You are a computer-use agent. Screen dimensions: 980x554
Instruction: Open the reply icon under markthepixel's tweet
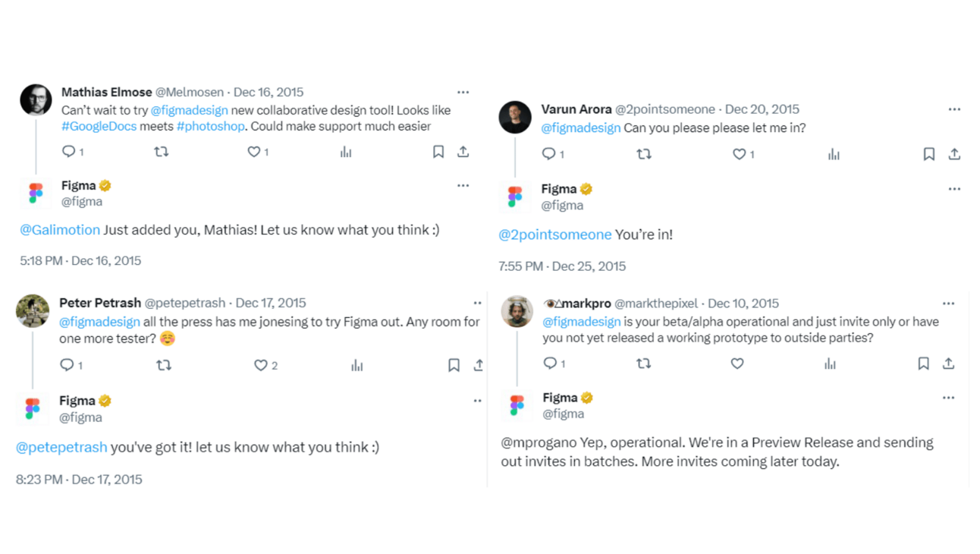551,364
